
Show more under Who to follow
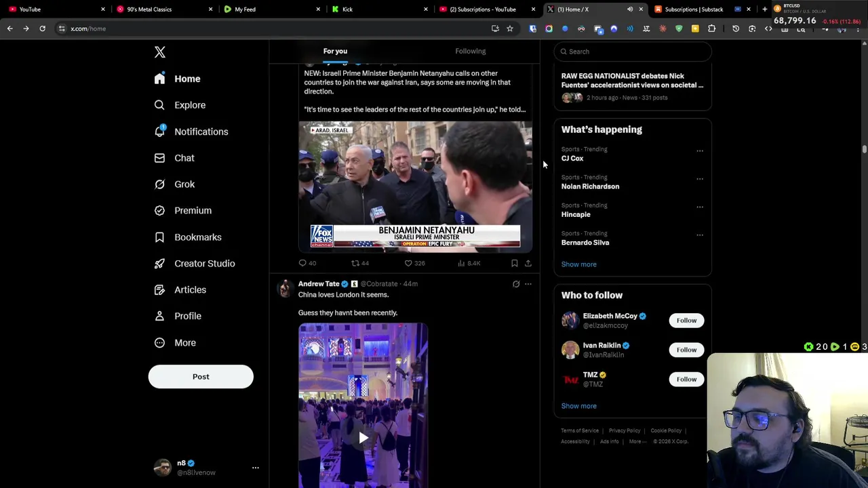click(578, 406)
